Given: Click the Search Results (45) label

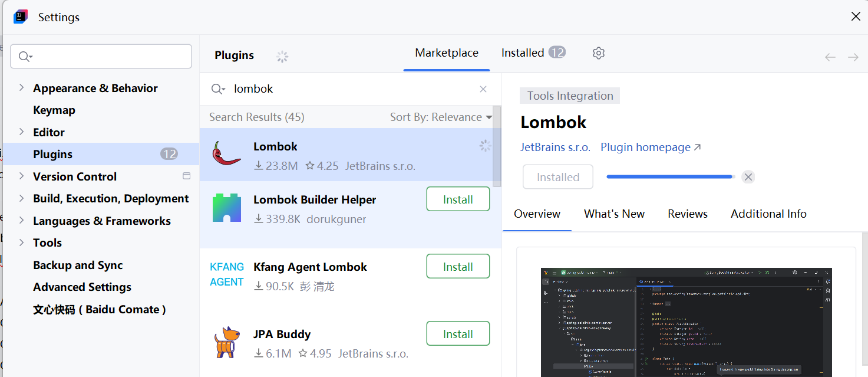Looking at the screenshot, I should coord(256,117).
